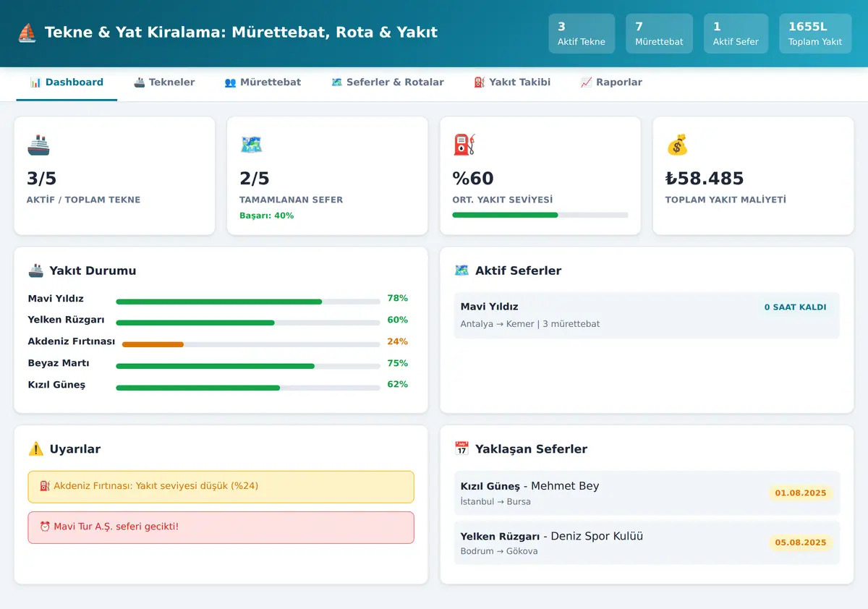Click the map icon on Tamamlanan Sefer card
Screen dimensions: 868x609
coord(251,145)
